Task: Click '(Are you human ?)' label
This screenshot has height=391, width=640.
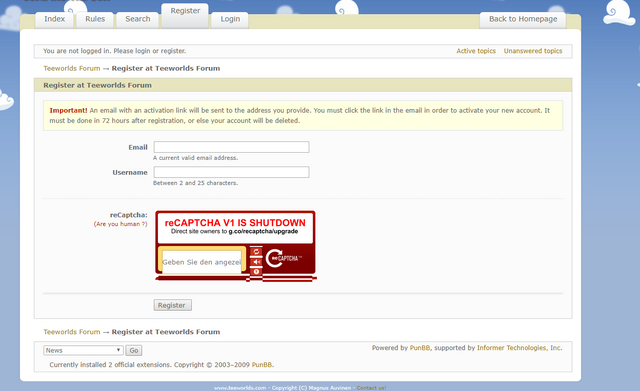Action: point(120,224)
